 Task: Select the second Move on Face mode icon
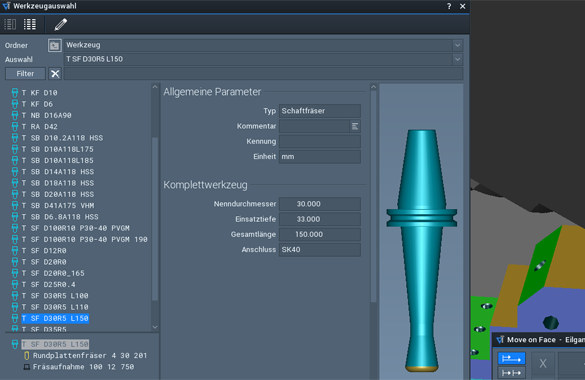[x=511, y=373]
